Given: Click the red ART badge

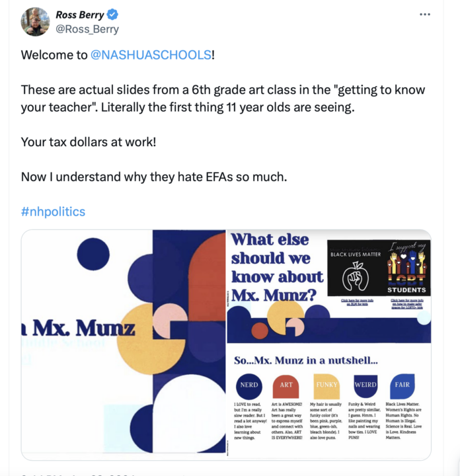Looking at the screenshot, I should 286,385.
